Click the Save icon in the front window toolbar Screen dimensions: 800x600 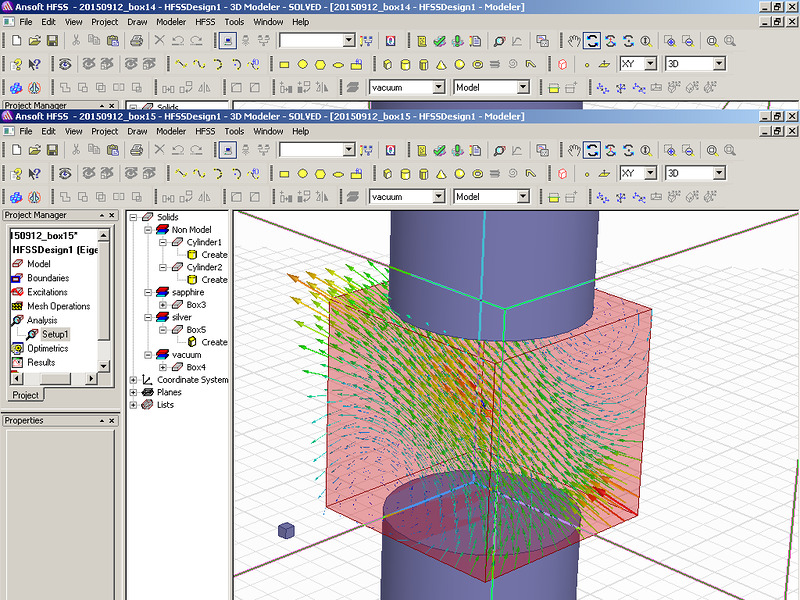pos(51,150)
